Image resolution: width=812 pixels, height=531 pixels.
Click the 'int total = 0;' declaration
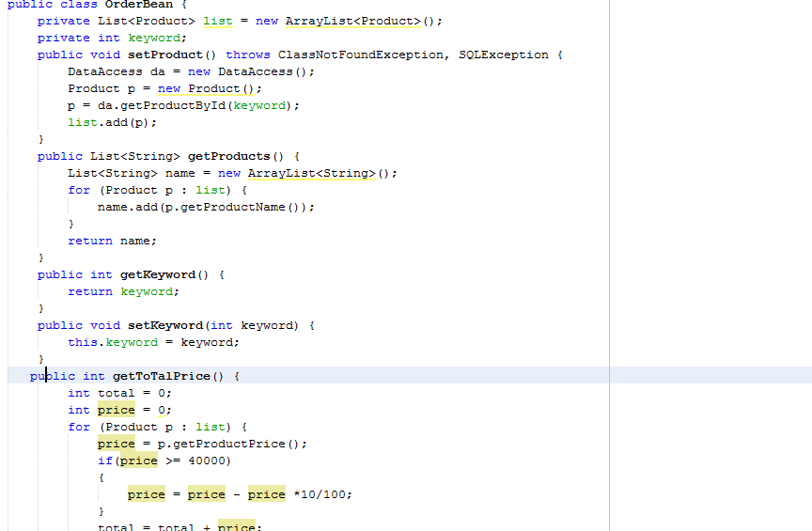click(x=119, y=393)
